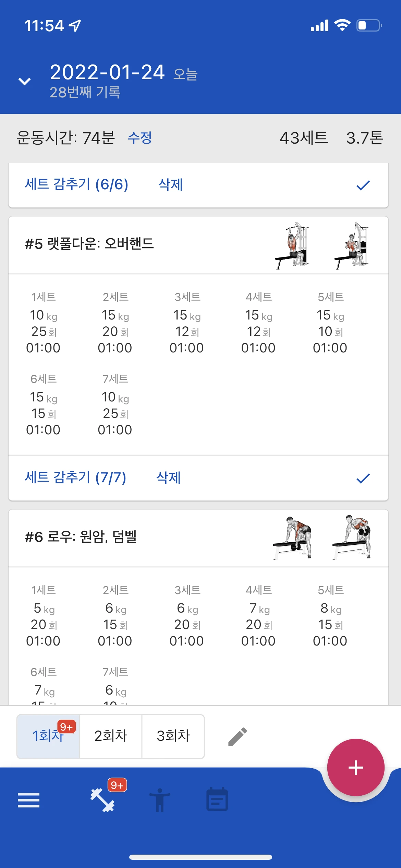Tap 수정 to edit workout time
This screenshot has height=868, width=401.
point(140,138)
